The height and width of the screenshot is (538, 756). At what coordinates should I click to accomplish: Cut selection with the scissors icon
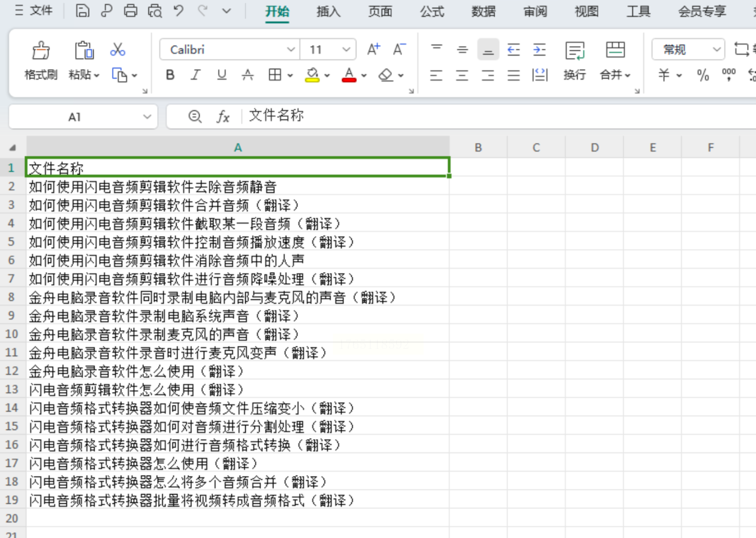pos(118,50)
